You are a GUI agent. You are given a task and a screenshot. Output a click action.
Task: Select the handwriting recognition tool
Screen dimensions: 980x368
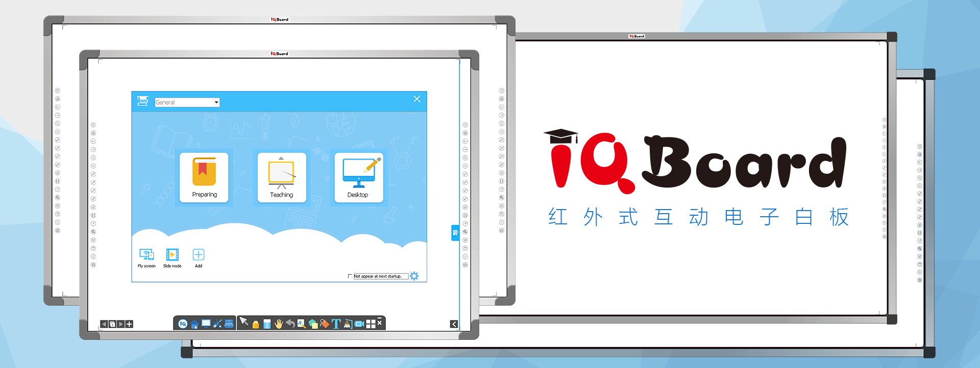coord(302,324)
